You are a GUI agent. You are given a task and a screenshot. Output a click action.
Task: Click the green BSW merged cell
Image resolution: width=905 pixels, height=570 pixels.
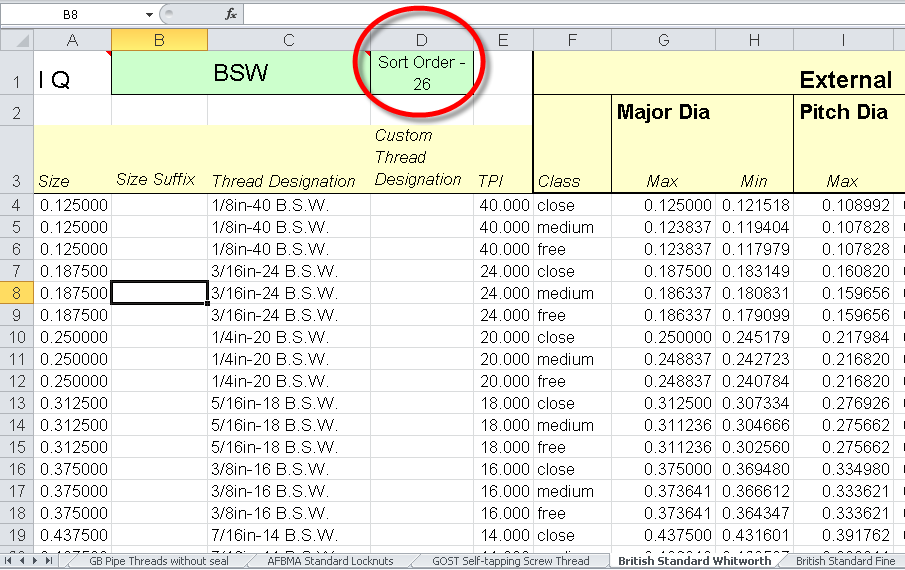click(241, 73)
